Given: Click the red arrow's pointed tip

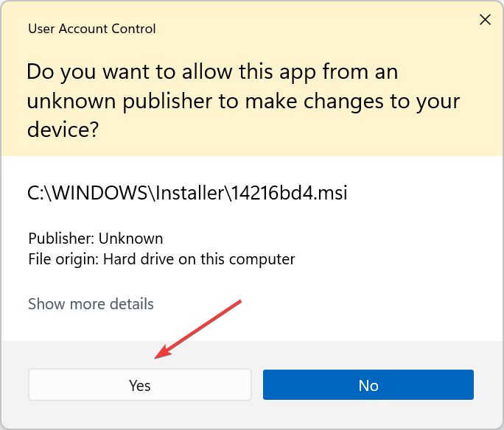Looking at the screenshot, I should click(x=156, y=359).
